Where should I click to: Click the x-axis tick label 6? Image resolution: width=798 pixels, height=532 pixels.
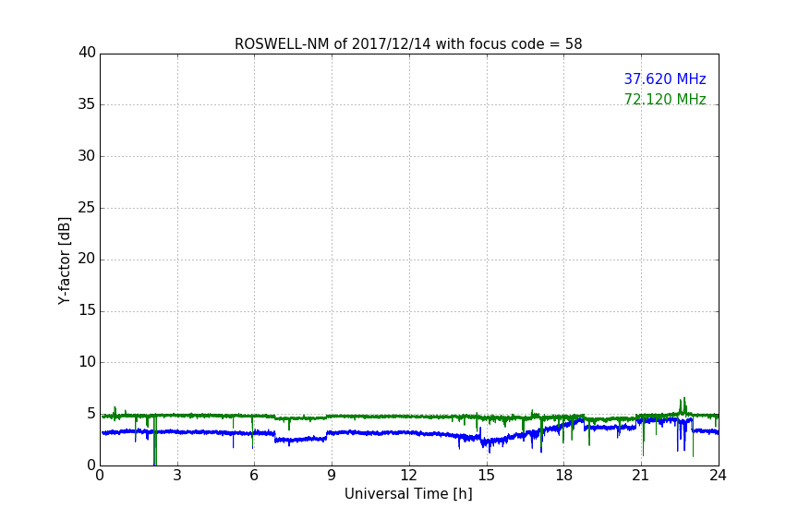[255, 476]
